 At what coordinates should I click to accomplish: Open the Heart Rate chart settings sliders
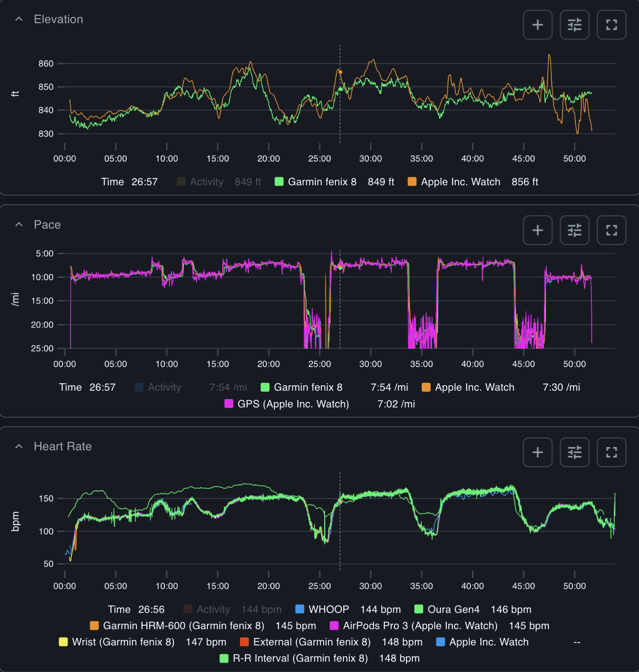click(x=574, y=452)
